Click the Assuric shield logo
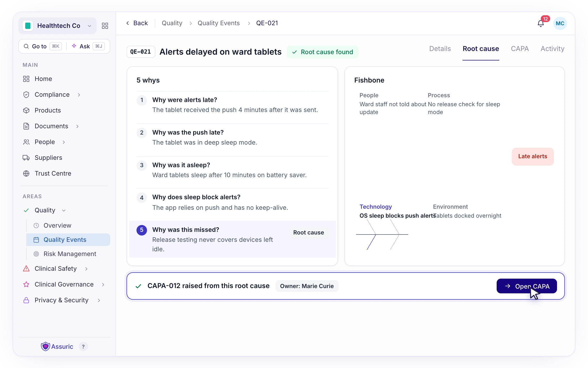588x368 pixels. 45,346
